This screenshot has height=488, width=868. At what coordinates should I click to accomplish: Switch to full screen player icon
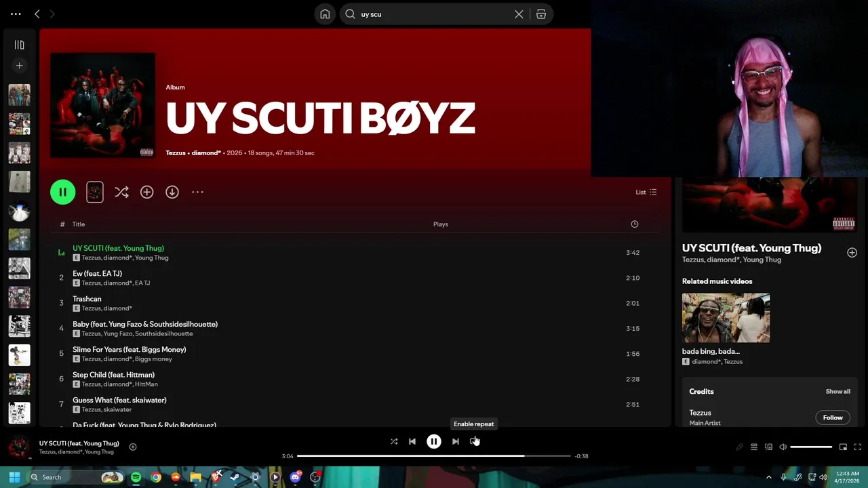(x=857, y=447)
